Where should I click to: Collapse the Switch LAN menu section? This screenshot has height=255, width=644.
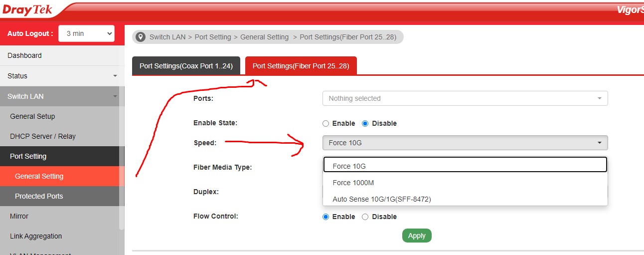pyautogui.click(x=62, y=96)
